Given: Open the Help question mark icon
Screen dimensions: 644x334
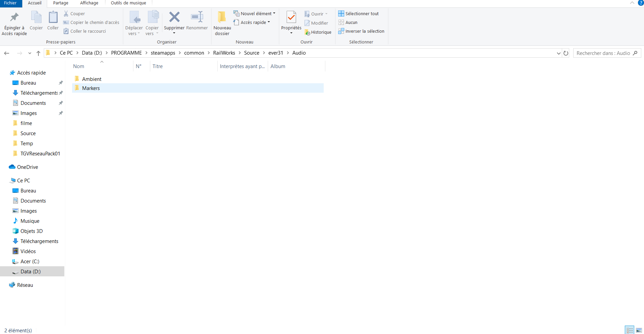Looking at the screenshot, I should point(641,3).
